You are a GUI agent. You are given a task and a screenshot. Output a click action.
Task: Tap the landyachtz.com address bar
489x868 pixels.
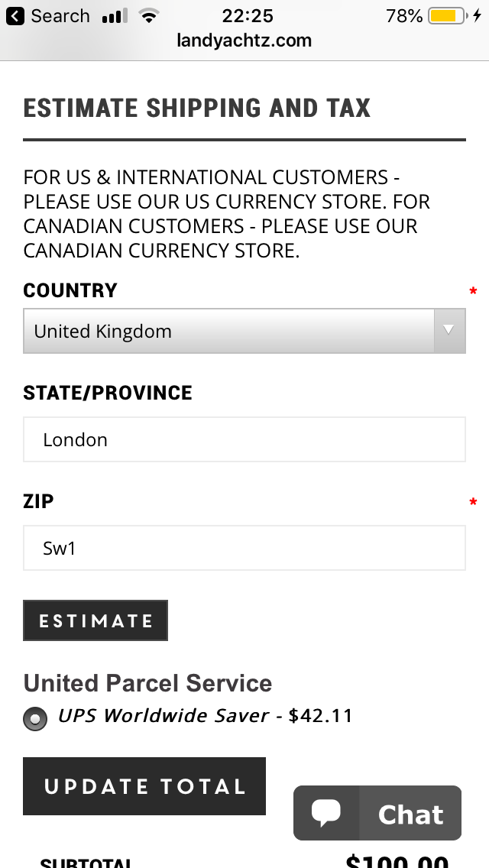(244, 40)
